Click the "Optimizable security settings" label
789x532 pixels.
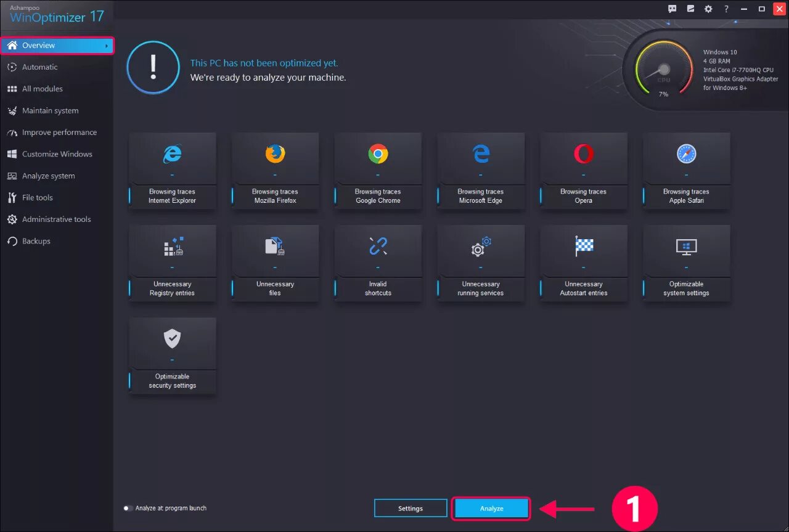[172, 381]
